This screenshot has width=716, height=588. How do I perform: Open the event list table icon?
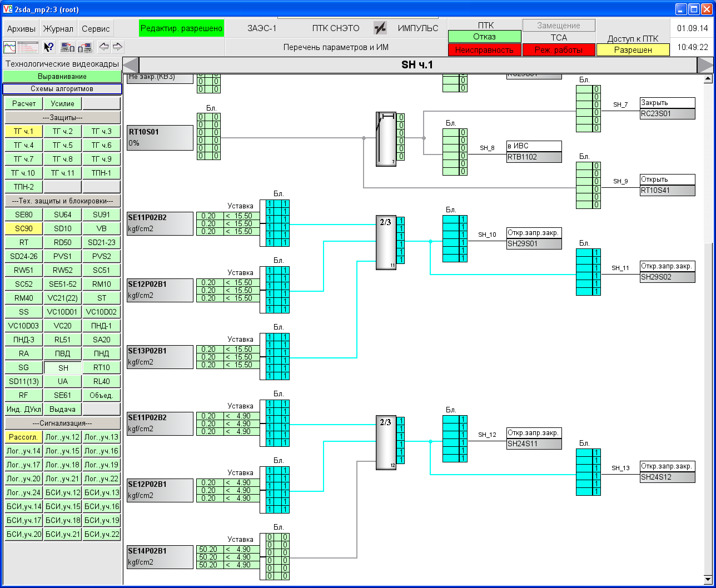pyautogui.click(x=28, y=47)
